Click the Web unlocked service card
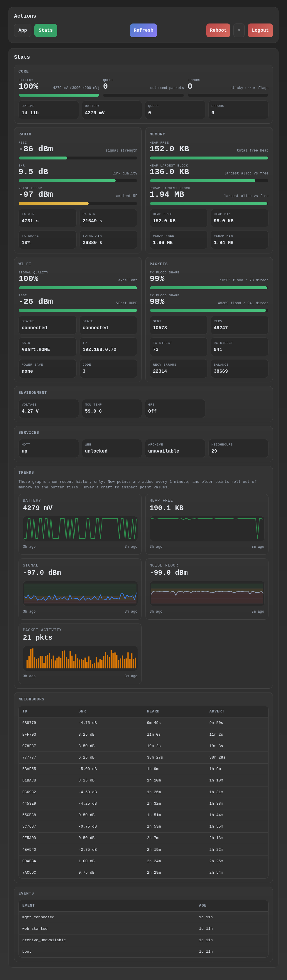 click(112, 448)
